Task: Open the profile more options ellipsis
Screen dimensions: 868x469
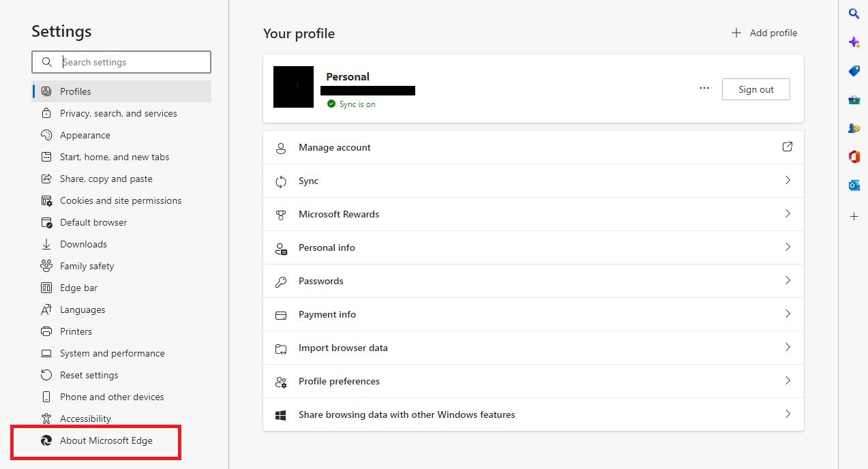Action: pos(704,89)
